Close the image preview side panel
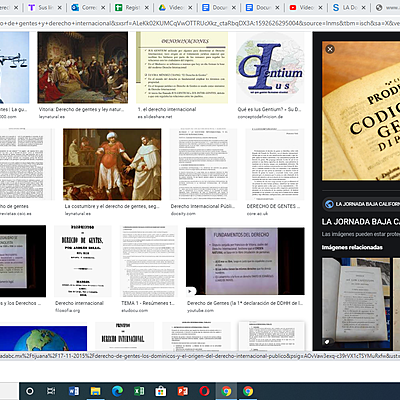Screen dimensions: 400x400 point(330,49)
